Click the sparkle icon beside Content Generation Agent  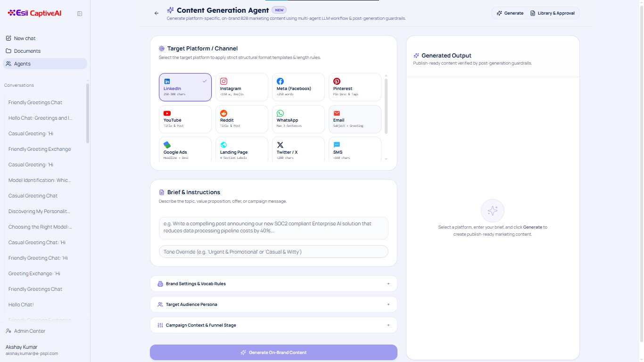(x=171, y=10)
